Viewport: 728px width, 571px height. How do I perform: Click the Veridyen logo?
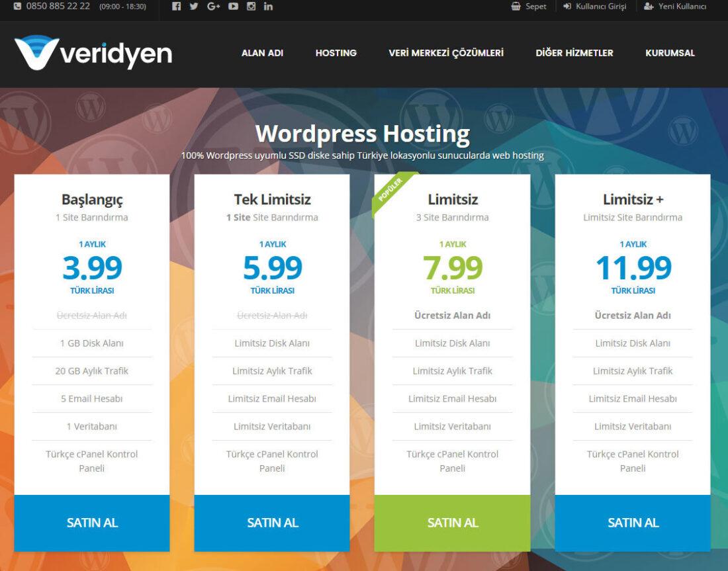[x=93, y=53]
